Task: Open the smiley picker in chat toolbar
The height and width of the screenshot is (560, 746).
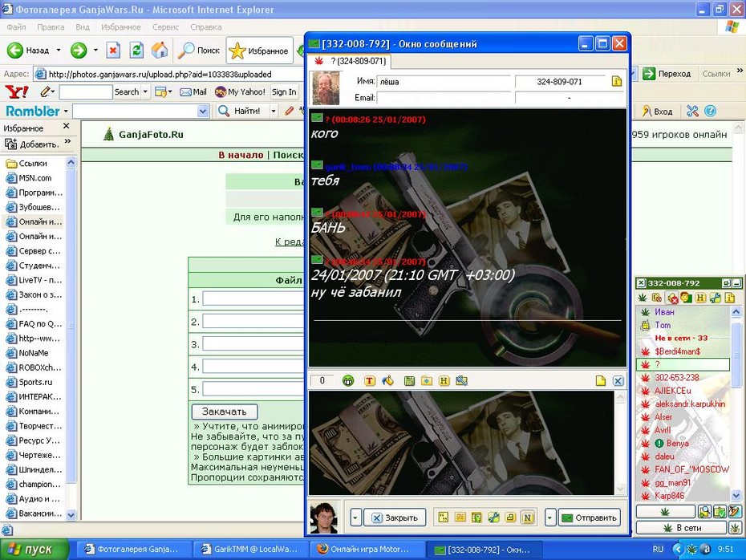Action: pos(348,380)
